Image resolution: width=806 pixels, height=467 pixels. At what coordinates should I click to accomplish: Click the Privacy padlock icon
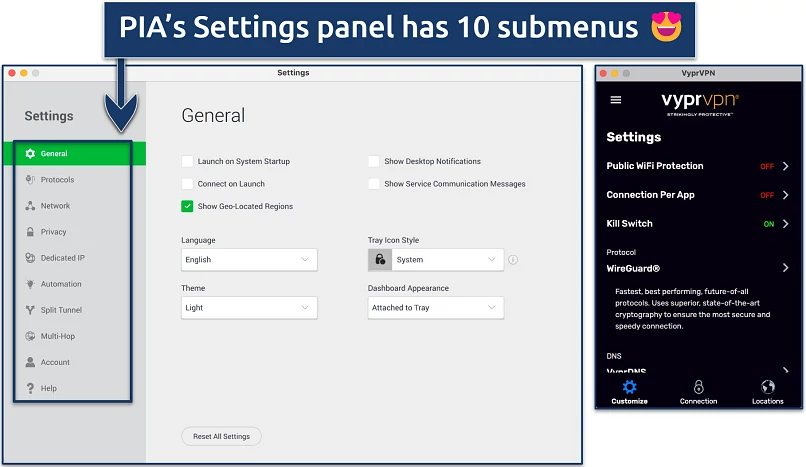tap(30, 232)
